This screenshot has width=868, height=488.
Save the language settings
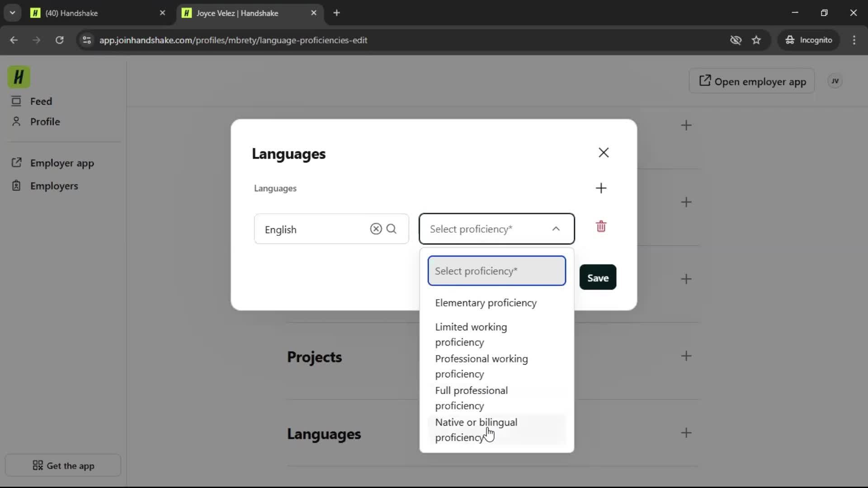(598, 277)
